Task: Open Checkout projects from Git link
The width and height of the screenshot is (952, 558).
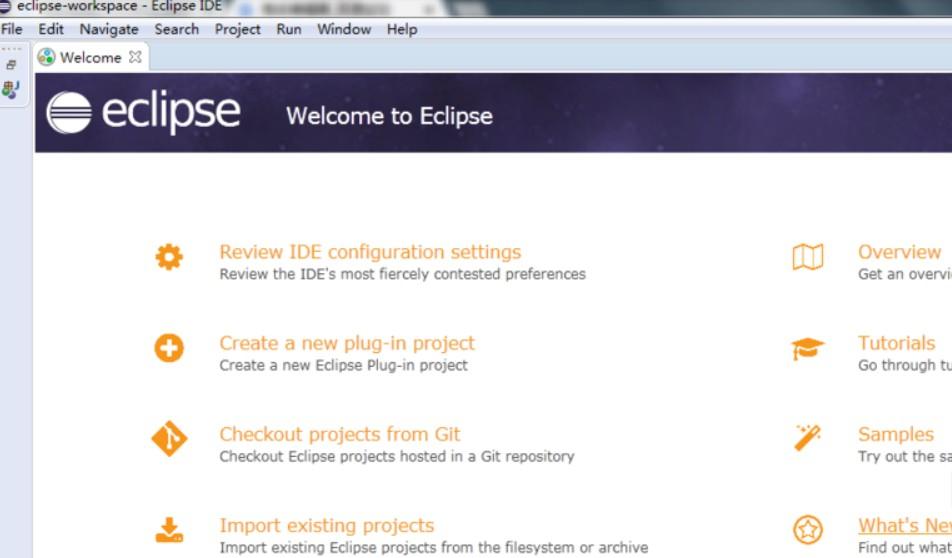Action: click(340, 434)
